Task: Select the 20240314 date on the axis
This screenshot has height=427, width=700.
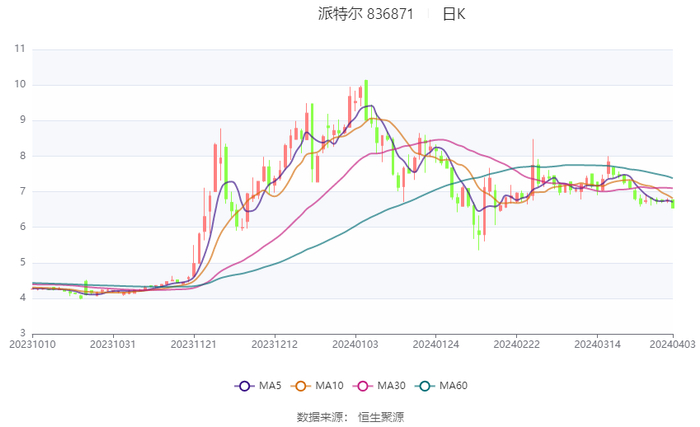Action: coord(596,345)
